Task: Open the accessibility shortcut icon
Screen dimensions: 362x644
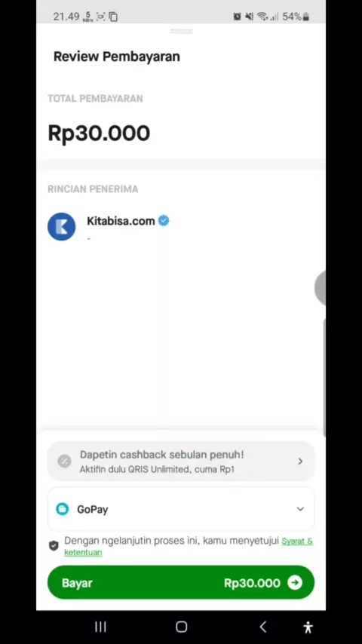Action: [x=308, y=627]
